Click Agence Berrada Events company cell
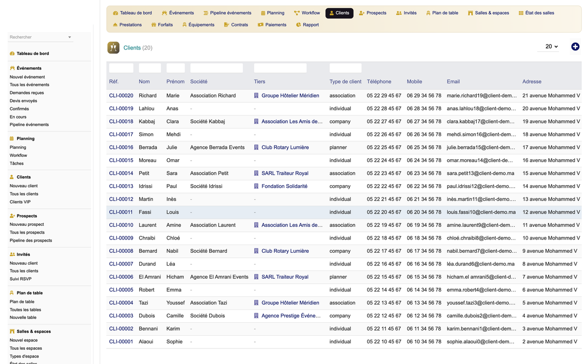Image resolution: width=588 pixels, height=364 pixels. pos(217,147)
